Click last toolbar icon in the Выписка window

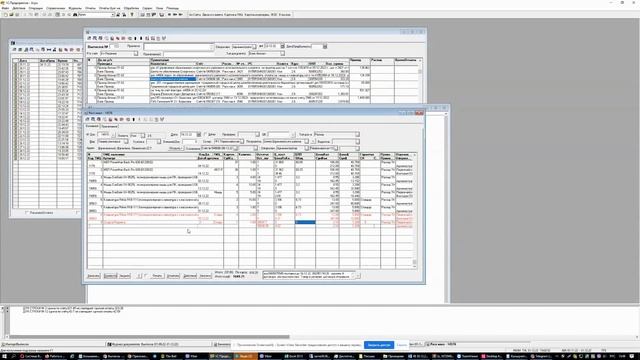(x=164, y=38)
